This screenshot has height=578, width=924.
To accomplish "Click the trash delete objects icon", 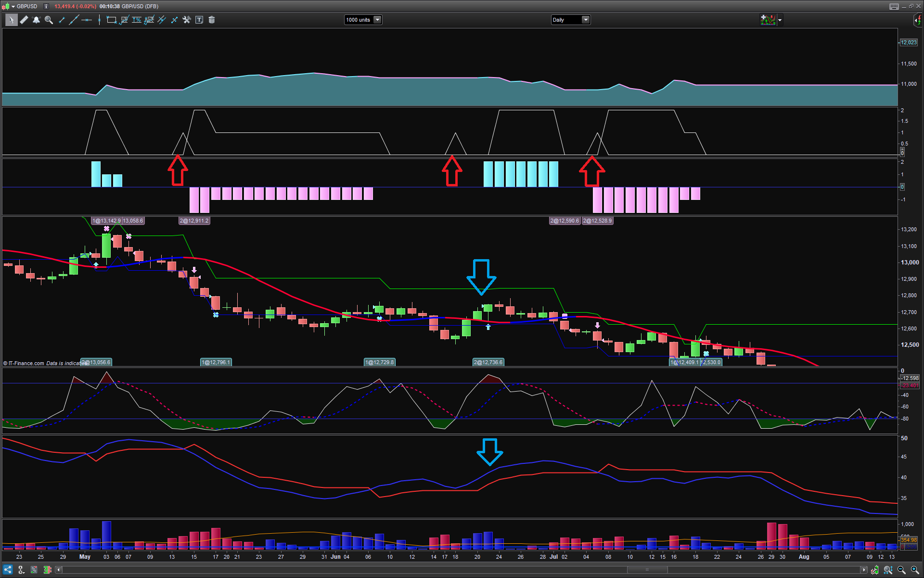I will pyautogui.click(x=212, y=20).
